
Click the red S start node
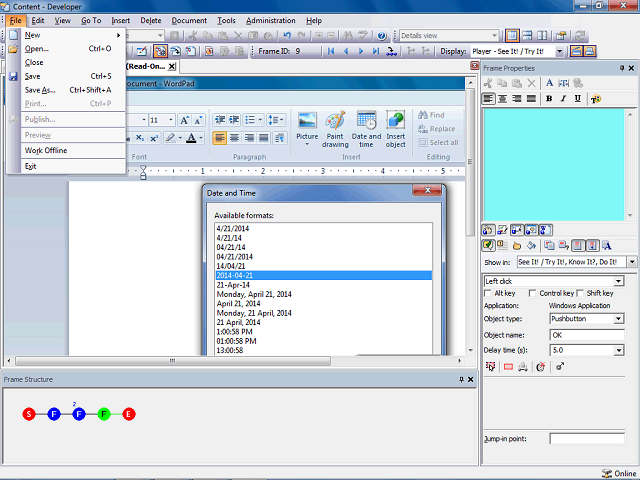tap(29, 414)
